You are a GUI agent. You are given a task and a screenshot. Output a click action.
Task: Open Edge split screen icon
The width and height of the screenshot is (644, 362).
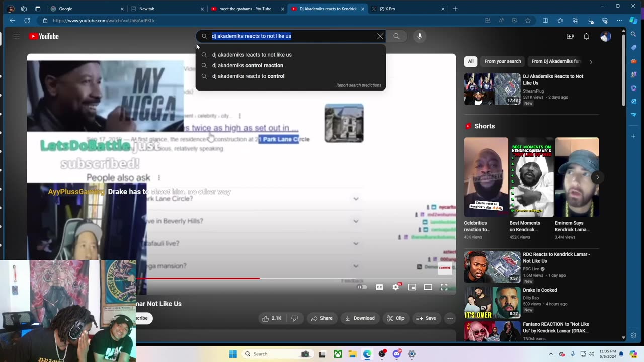tap(545, 21)
